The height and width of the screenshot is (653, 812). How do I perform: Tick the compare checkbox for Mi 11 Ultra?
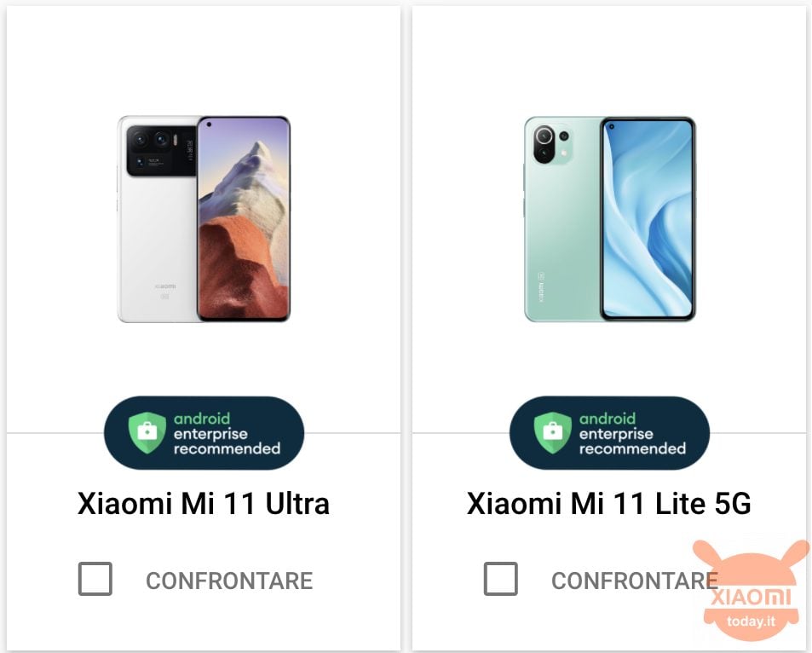95,578
